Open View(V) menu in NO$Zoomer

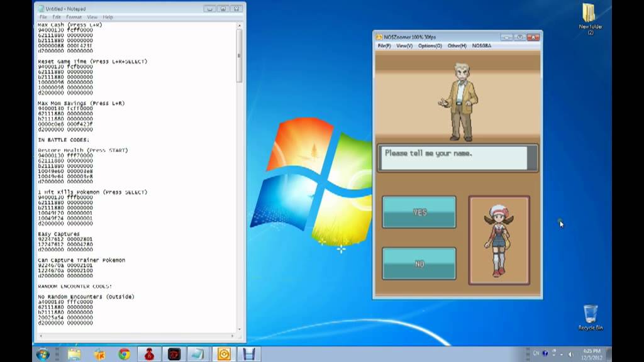[x=404, y=46]
